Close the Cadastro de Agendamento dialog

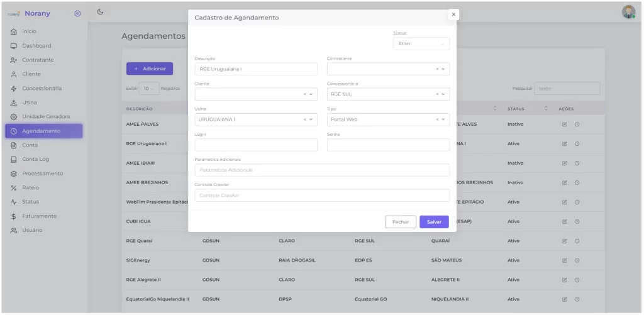click(x=453, y=14)
